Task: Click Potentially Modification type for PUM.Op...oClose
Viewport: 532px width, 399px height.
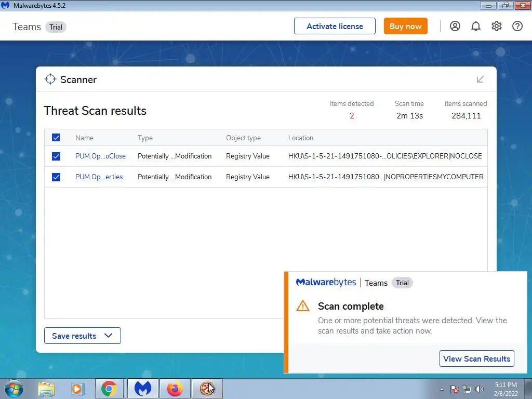Action: coord(175,156)
